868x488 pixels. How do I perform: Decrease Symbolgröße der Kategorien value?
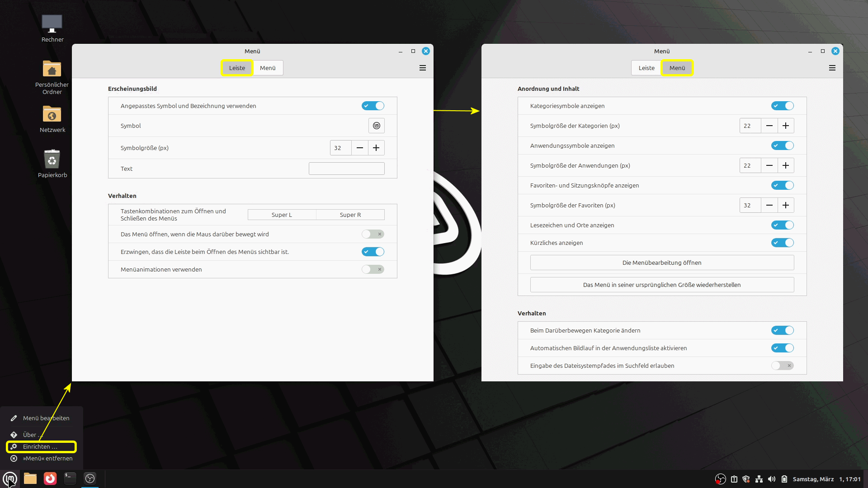tap(769, 126)
